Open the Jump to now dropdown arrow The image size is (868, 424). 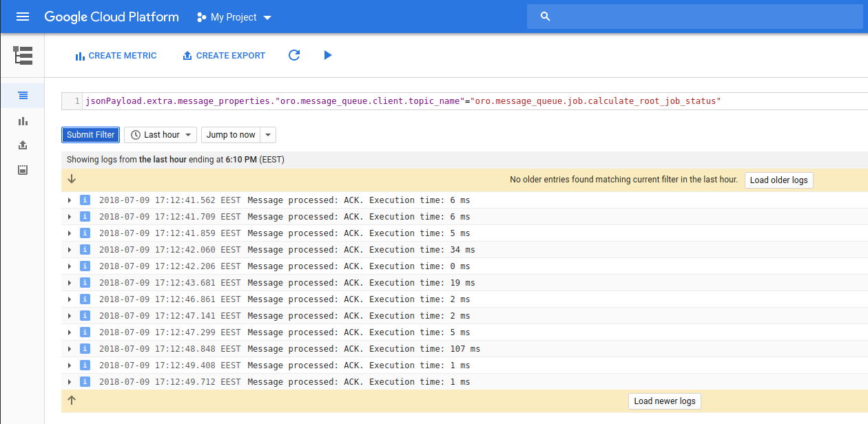pyautogui.click(x=269, y=135)
